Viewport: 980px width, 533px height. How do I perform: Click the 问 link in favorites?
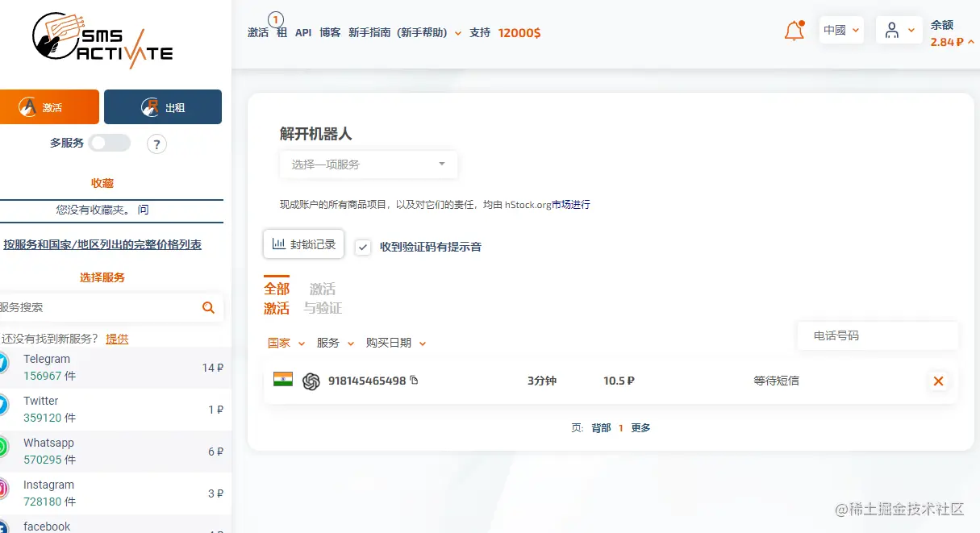pyautogui.click(x=143, y=210)
